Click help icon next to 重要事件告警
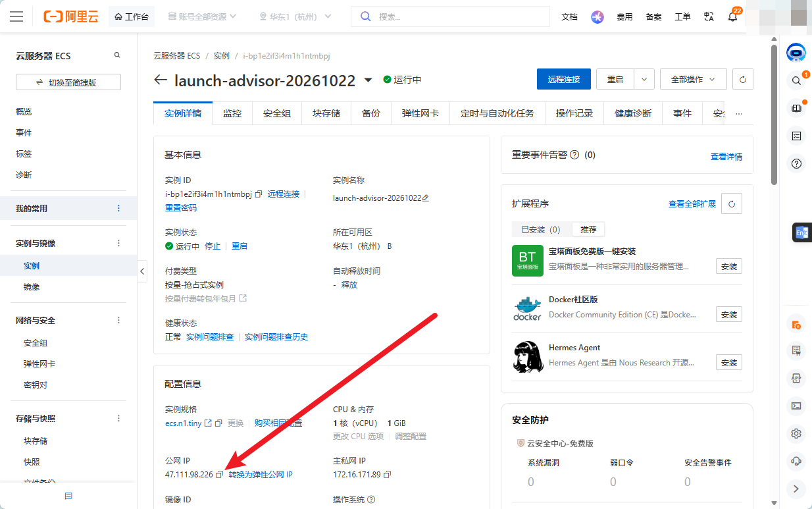Screen dimensions: 812x509 pyautogui.click(x=574, y=155)
